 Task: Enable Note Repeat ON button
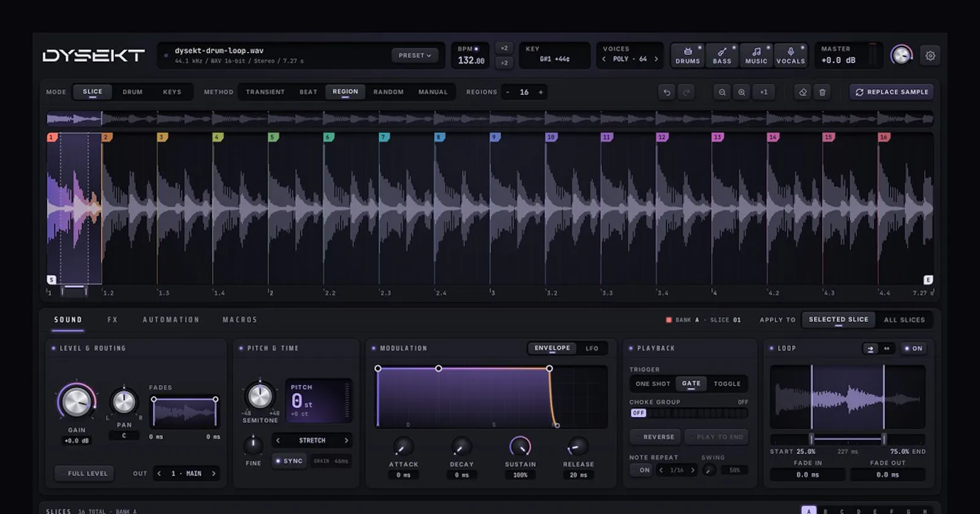[641, 470]
